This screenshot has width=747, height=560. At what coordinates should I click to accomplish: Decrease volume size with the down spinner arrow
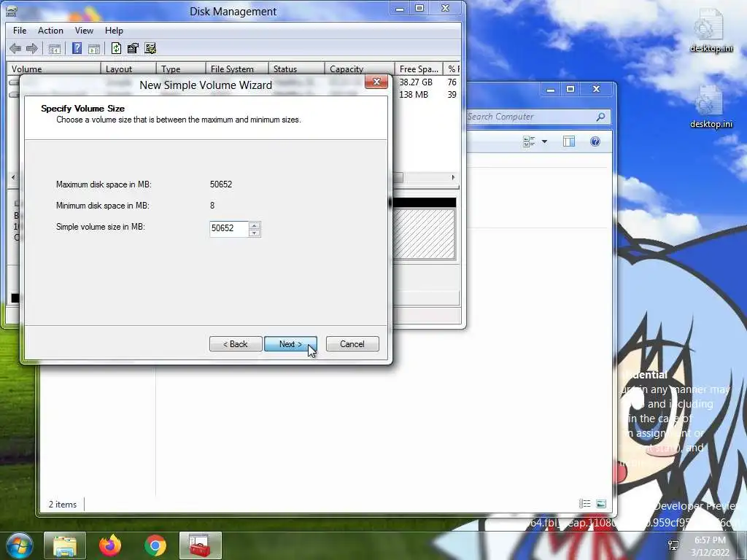[x=254, y=233]
